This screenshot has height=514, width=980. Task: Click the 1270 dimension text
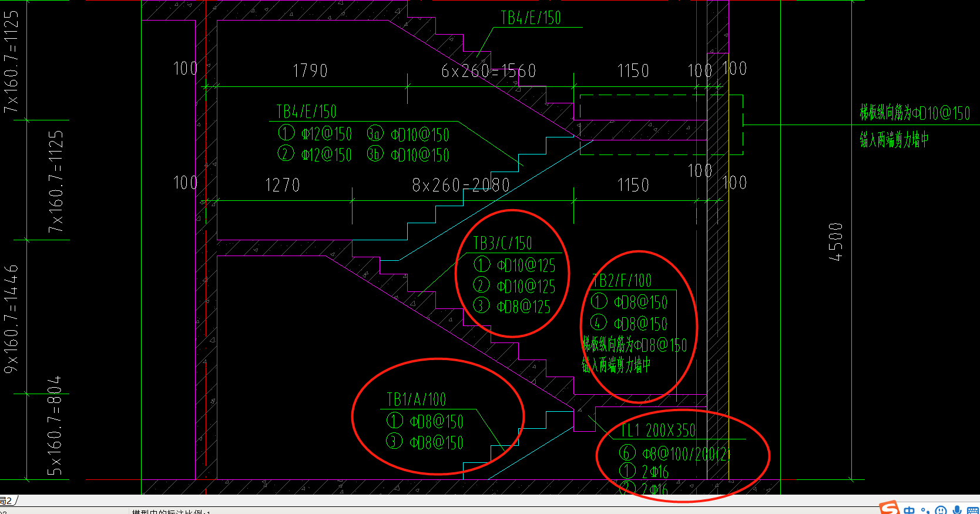pos(283,186)
